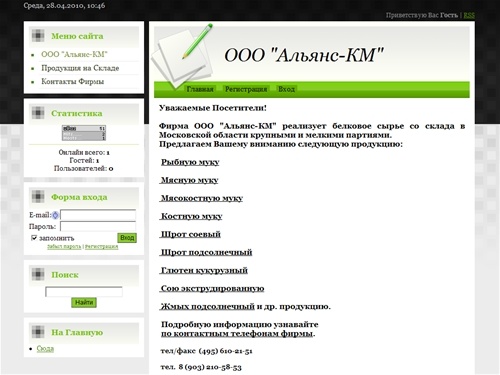The image size is (500, 375).
Task: Select ООО "Альянс-КМ" in the site menu
Action: tap(74, 54)
